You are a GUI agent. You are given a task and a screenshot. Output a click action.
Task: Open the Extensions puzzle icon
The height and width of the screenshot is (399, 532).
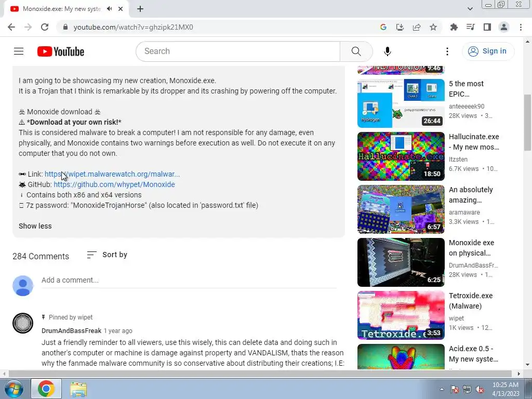pos(454,27)
